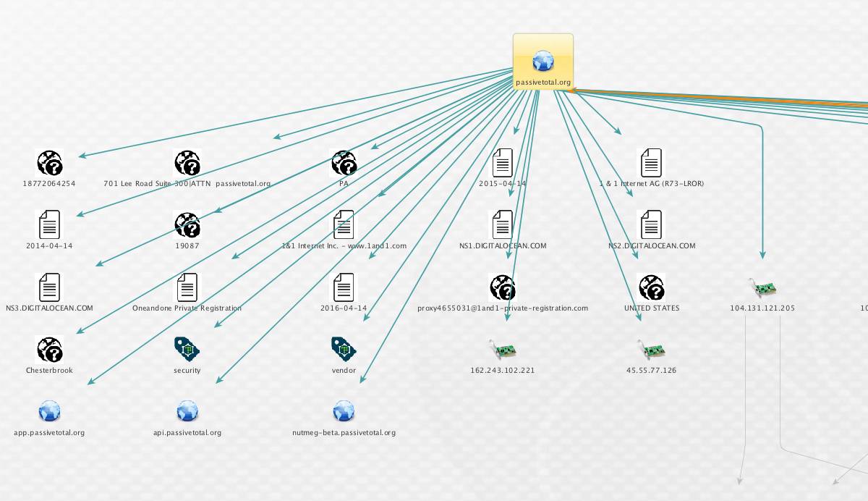Image resolution: width=868 pixels, height=501 pixels.
Task: Select the UNITED STATES entity icon
Action: click(651, 287)
